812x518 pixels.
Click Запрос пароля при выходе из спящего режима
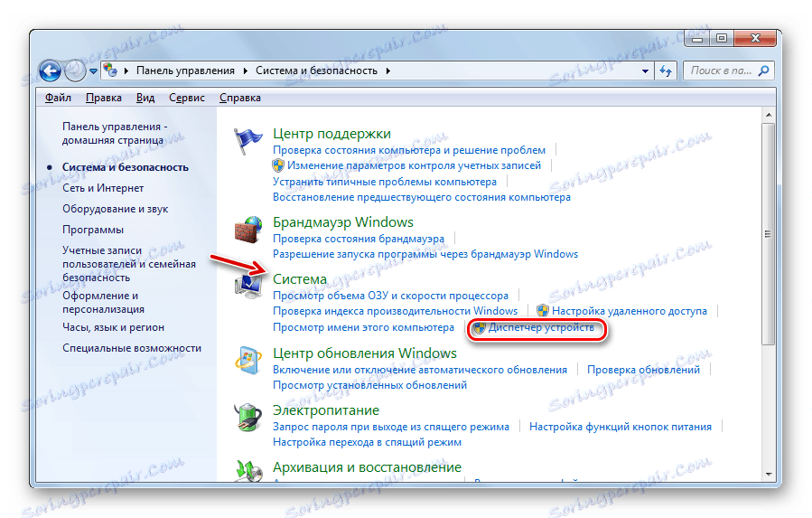(391, 427)
